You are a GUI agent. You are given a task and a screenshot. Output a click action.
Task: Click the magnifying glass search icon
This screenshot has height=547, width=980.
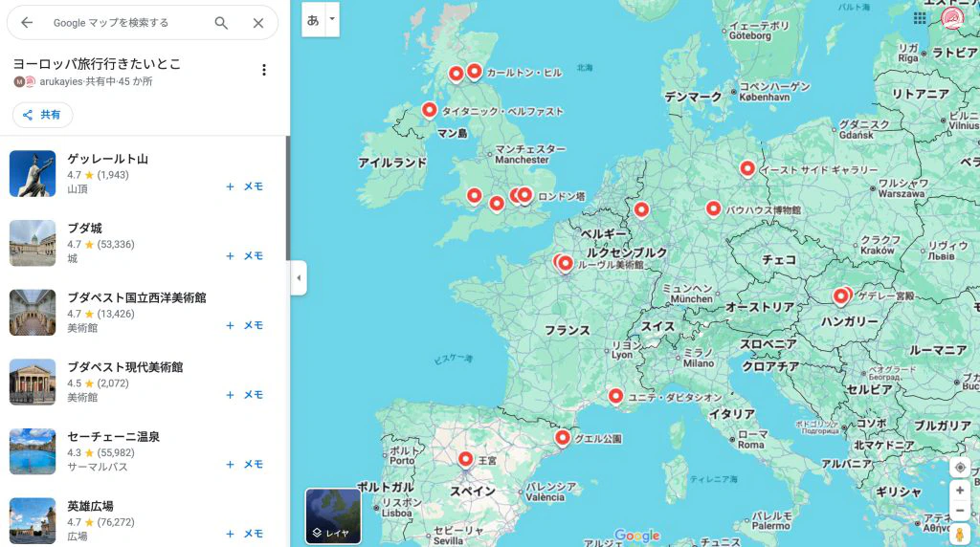click(x=221, y=23)
